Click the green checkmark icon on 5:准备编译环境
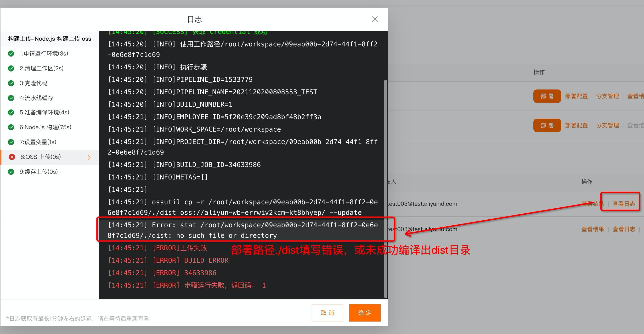644x334 pixels. click(11, 112)
